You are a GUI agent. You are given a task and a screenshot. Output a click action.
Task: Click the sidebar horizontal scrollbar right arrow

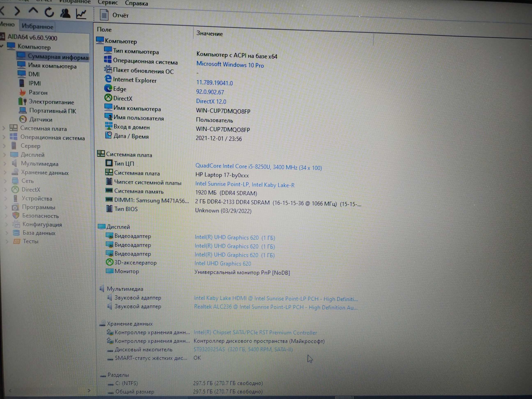89,391
